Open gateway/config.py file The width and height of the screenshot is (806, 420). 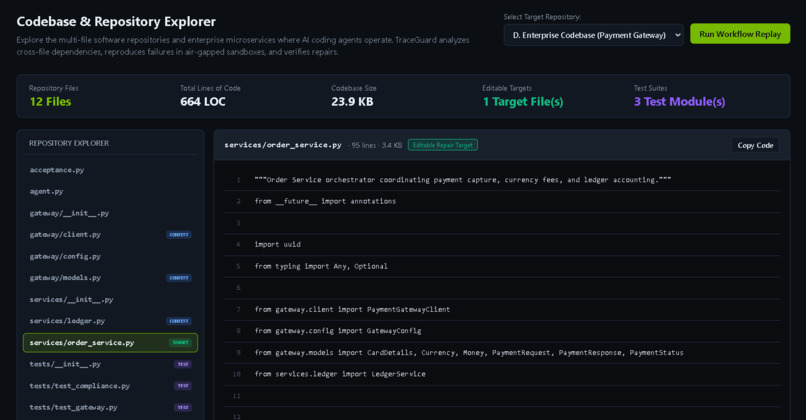(x=110, y=256)
